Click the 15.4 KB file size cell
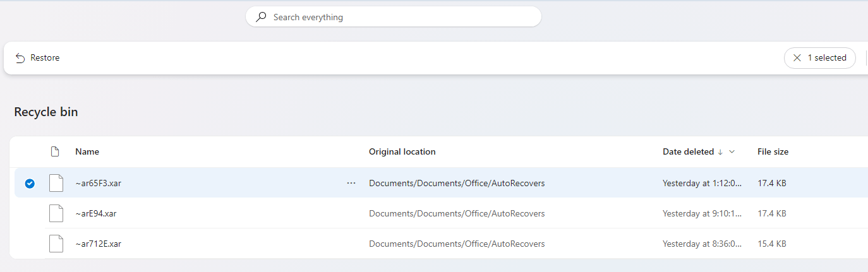This screenshot has height=272, width=868. 771,244
